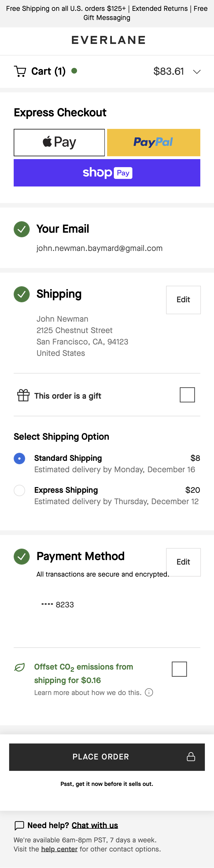Viewport: 214px width, 868px height.
Task: Edit the shipping address
Action: (183, 300)
